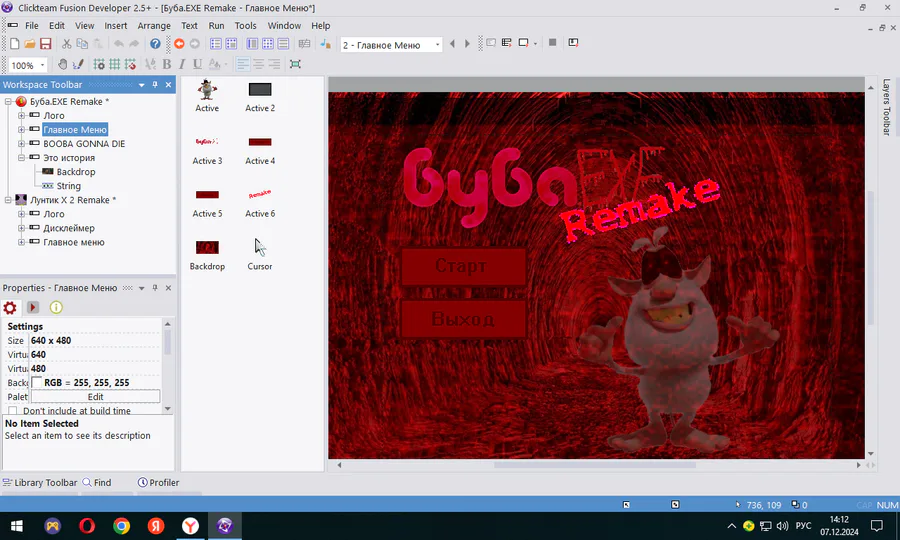The image size is (900, 540).
Task: Expand the Дисклеймер frame node
Action: tap(21, 228)
